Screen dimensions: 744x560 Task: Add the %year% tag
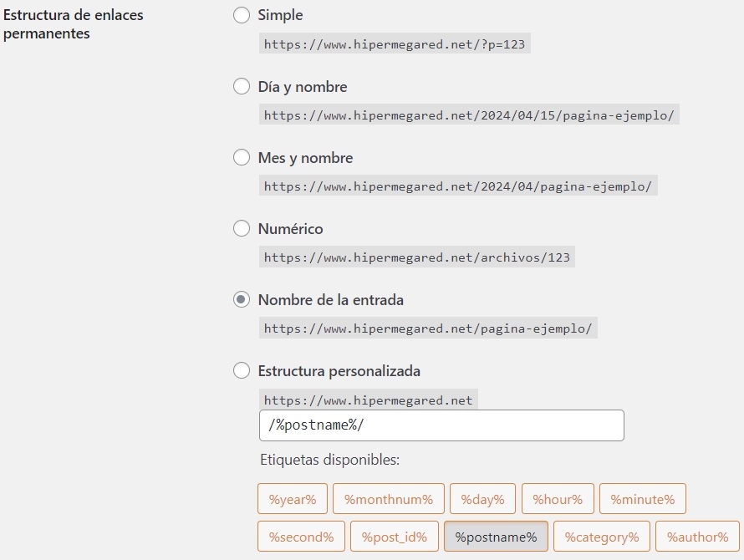[292, 499]
